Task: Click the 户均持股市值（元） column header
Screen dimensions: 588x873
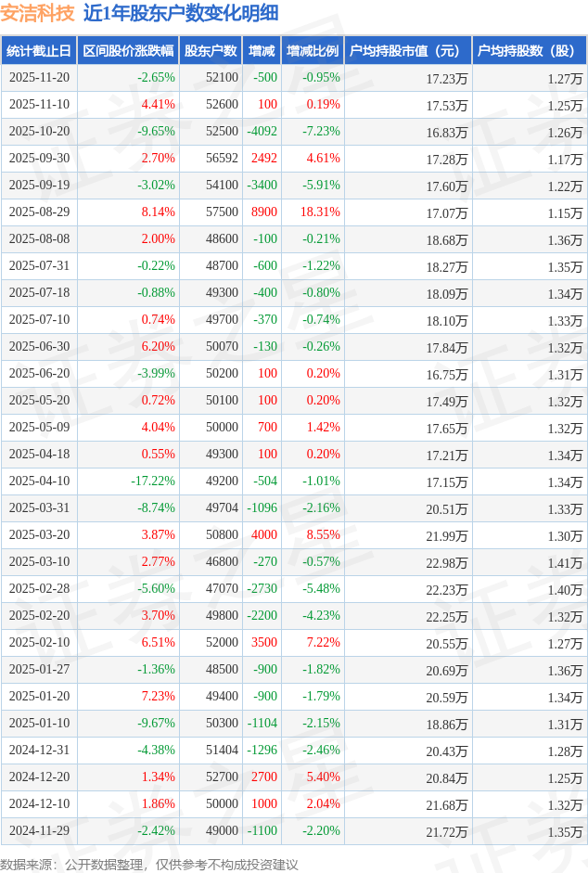Action: point(407,51)
